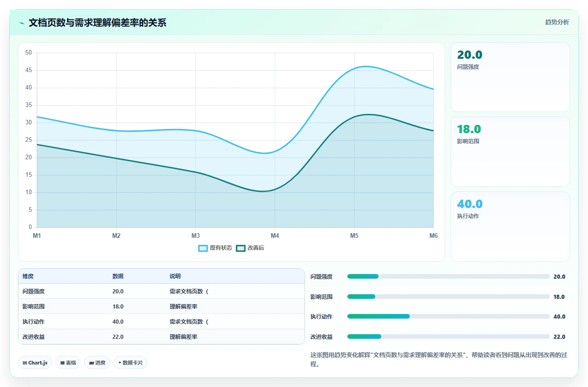Click the sparkle icon in 数据卡片 chip
This screenshot has width=588, height=387.
pos(120,363)
